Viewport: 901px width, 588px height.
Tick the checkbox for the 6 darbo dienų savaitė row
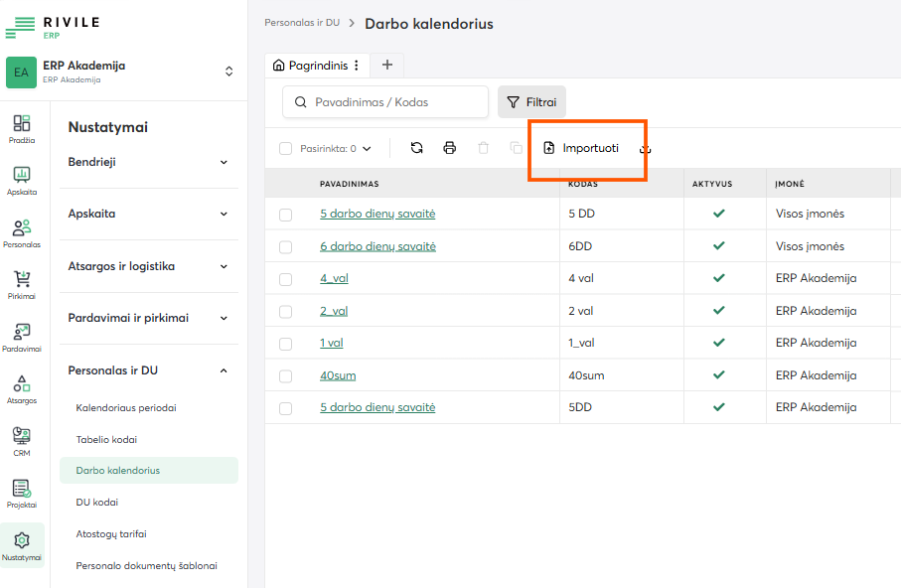pos(285,247)
